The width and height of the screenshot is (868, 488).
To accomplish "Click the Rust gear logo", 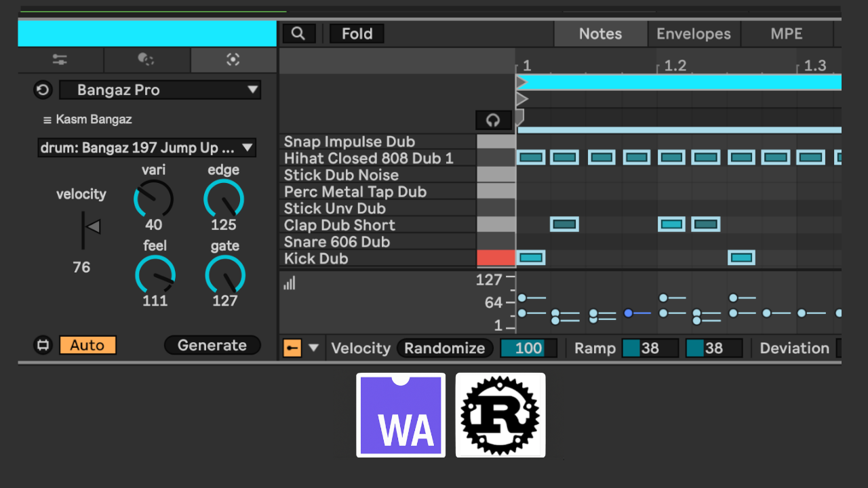I will [500, 415].
